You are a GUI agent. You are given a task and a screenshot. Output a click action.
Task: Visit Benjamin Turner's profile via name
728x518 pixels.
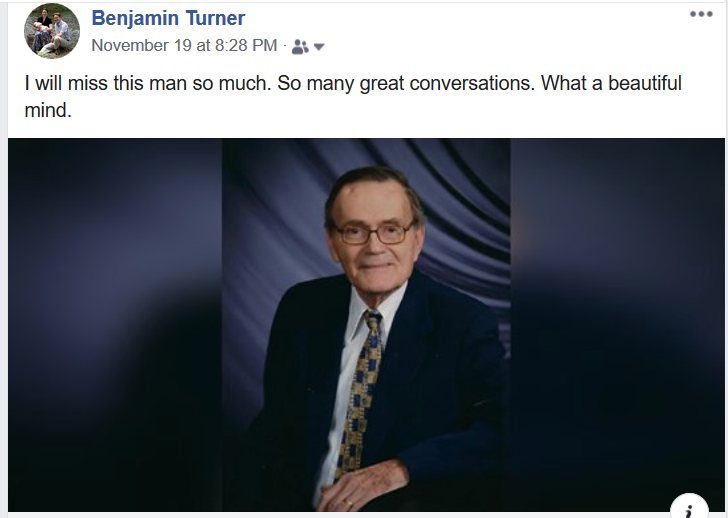168,19
